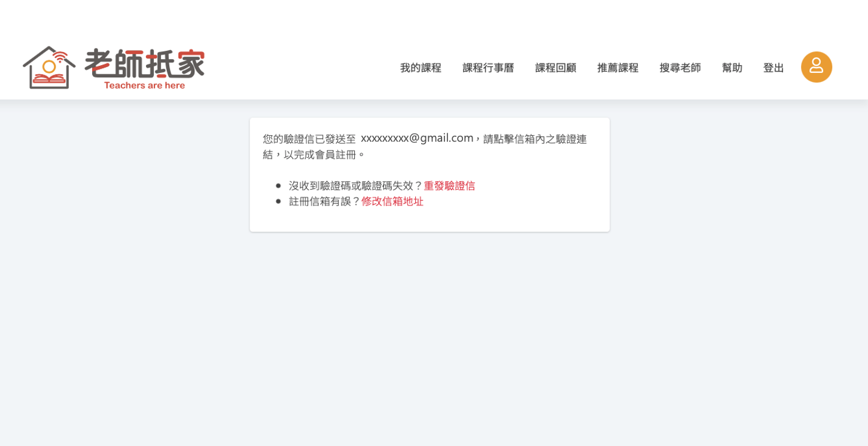Click the 老師抵家 logo wordmark

145,63
